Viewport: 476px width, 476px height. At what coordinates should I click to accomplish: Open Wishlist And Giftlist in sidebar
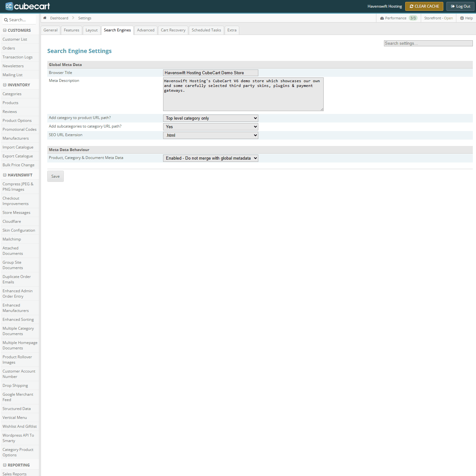click(x=20, y=426)
